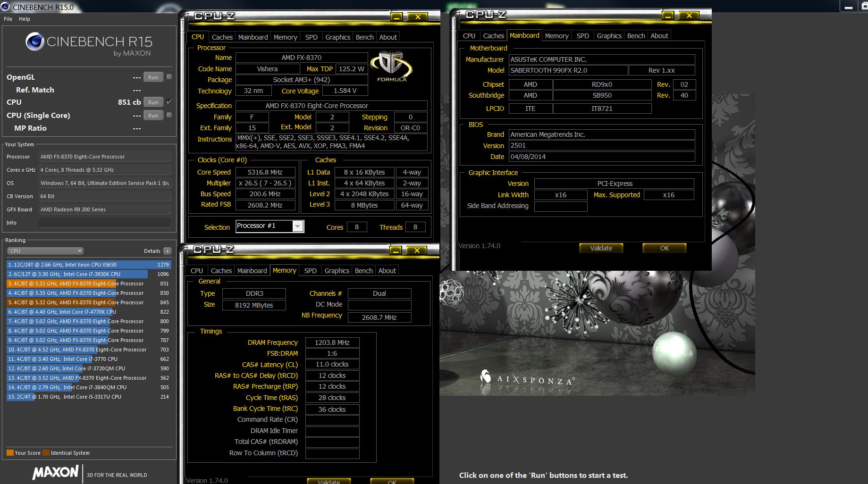Toggle the CPU (Single Core) checkbox
The height and width of the screenshot is (484, 868).
coord(169,115)
